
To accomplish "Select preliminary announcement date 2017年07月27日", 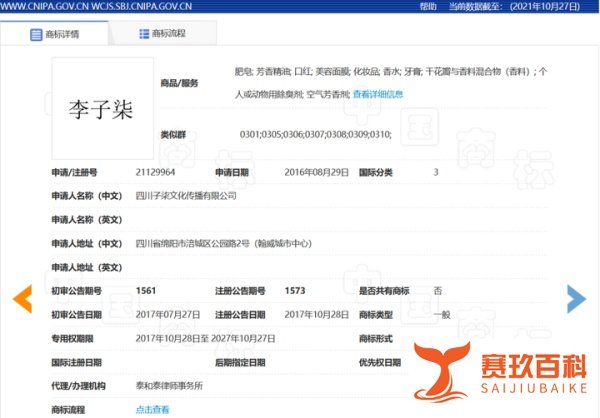I will [x=168, y=315].
